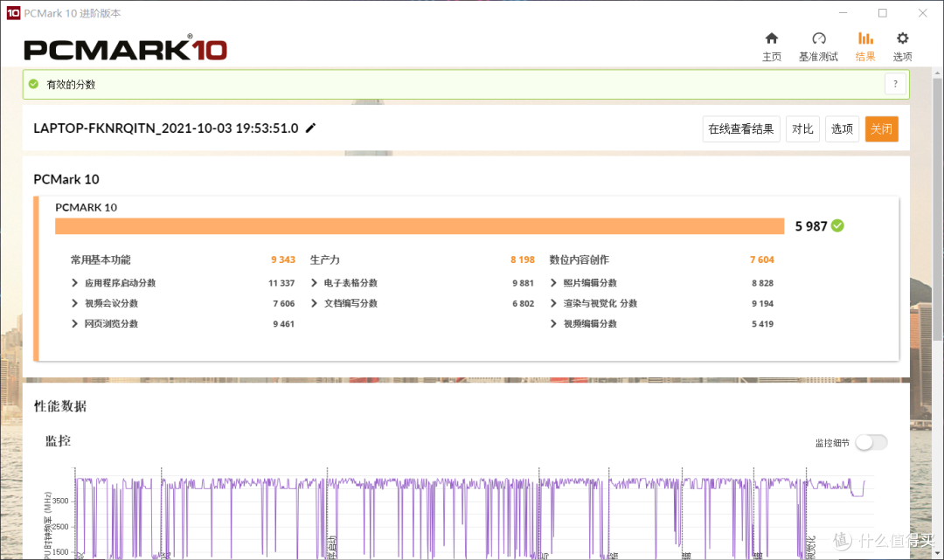Switch to the Results (结果) tab
The width and height of the screenshot is (944, 560).
[x=865, y=47]
